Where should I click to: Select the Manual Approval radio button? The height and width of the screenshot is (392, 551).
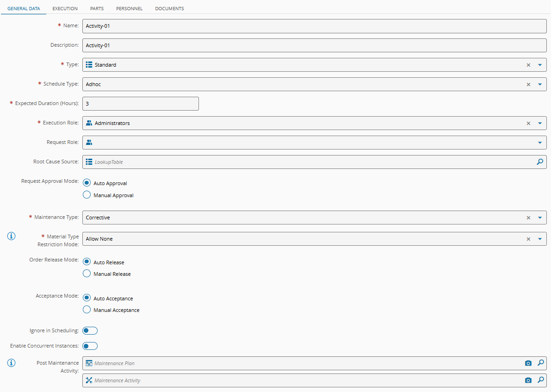point(87,195)
